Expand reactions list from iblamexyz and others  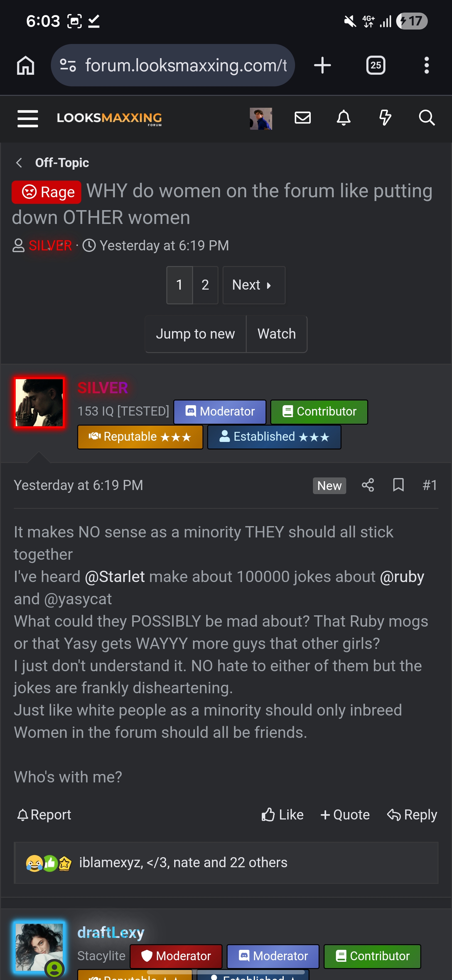pos(183,863)
